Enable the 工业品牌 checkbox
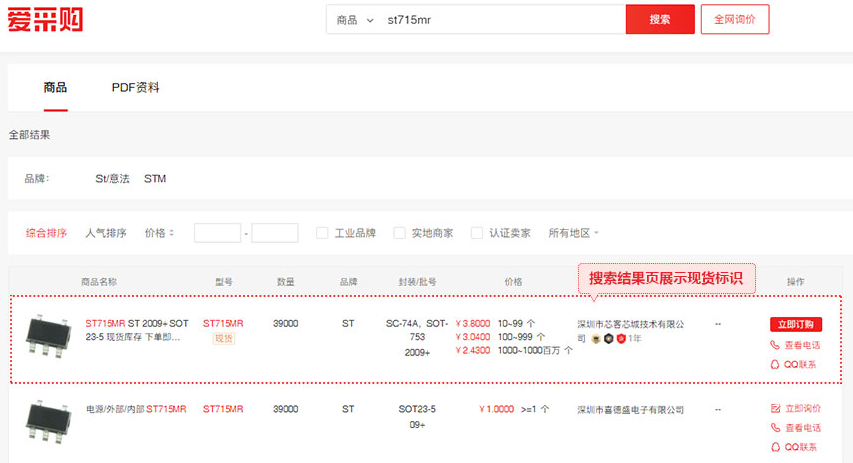Viewport: 853px width, 463px height. [322, 233]
